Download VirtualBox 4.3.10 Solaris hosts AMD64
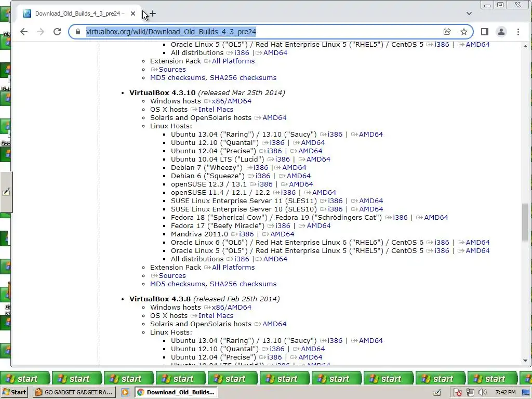 point(274,118)
